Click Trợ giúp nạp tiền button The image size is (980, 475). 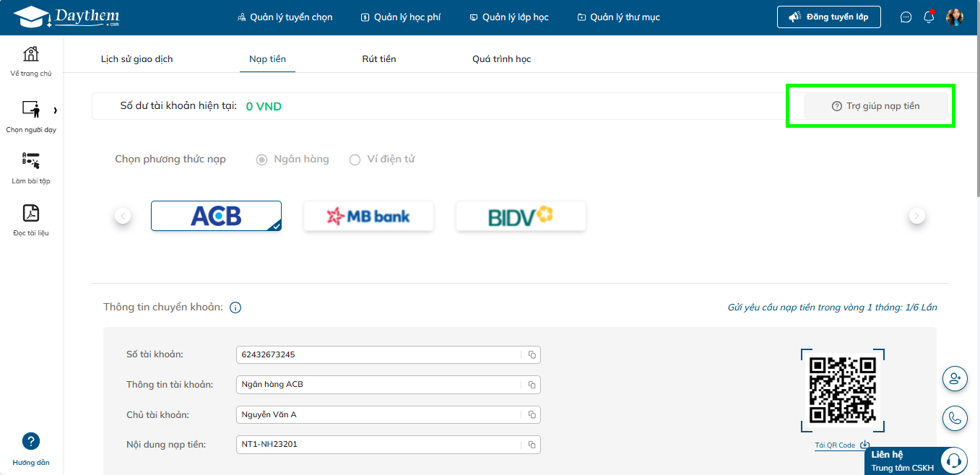pos(876,106)
